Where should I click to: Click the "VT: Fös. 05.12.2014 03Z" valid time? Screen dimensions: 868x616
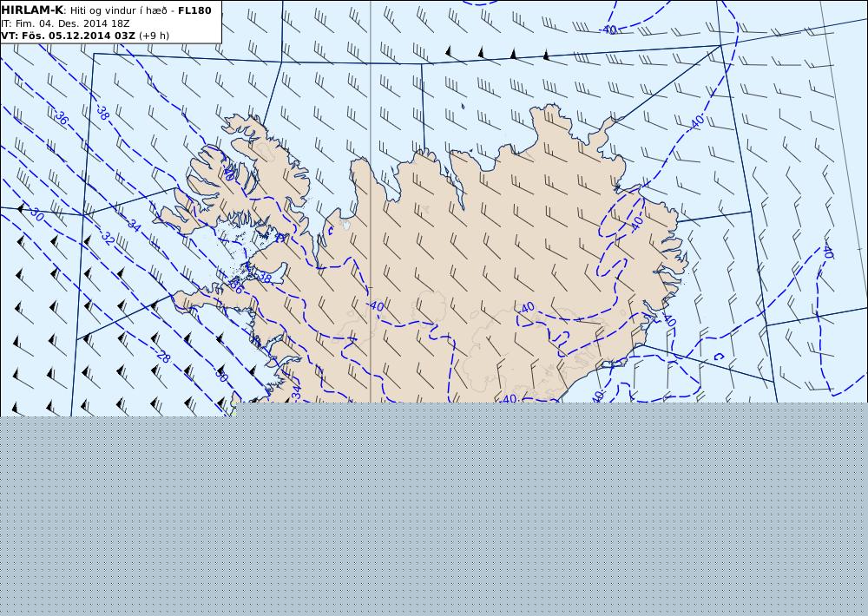point(68,36)
